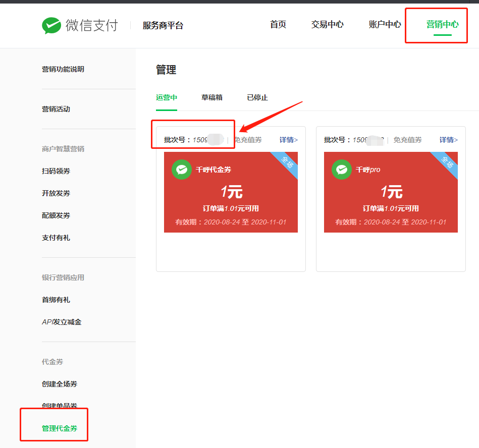Click the 千呼pro coupon title text
Image resolution: width=479 pixels, height=448 pixels.
[x=368, y=170]
